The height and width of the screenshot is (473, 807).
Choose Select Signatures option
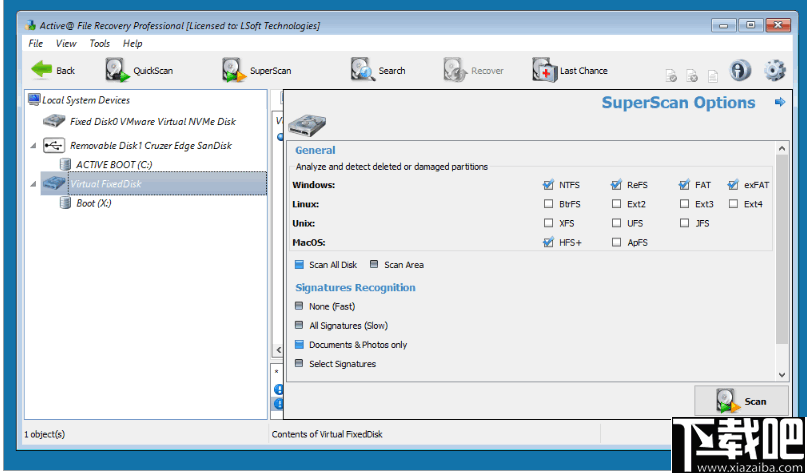tap(299, 363)
